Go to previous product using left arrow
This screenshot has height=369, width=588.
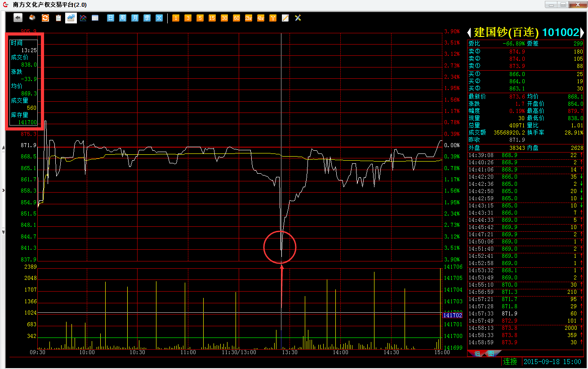(469, 32)
